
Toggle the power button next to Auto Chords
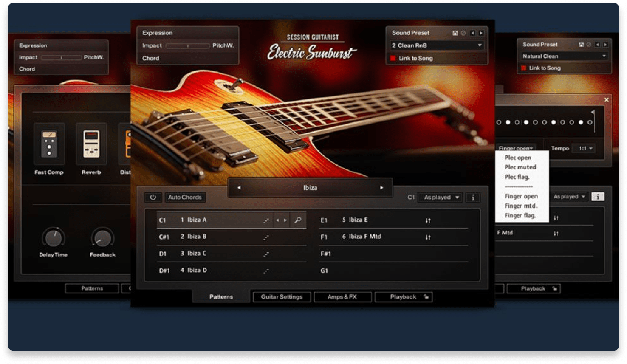coord(153,197)
